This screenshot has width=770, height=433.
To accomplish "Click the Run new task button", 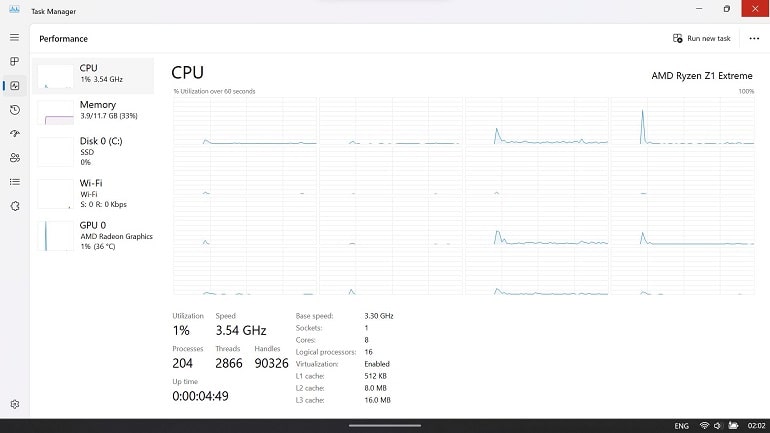I will (702, 38).
